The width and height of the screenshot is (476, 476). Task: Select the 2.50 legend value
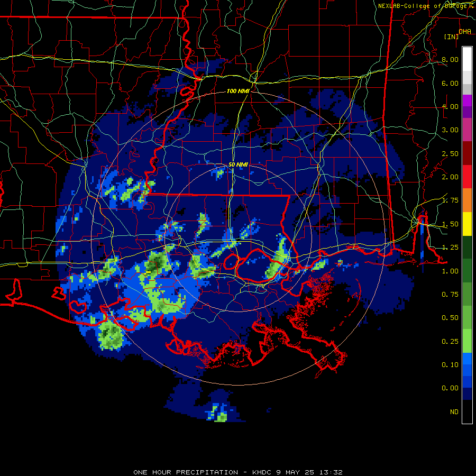pyautogui.click(x=450, y=153)
